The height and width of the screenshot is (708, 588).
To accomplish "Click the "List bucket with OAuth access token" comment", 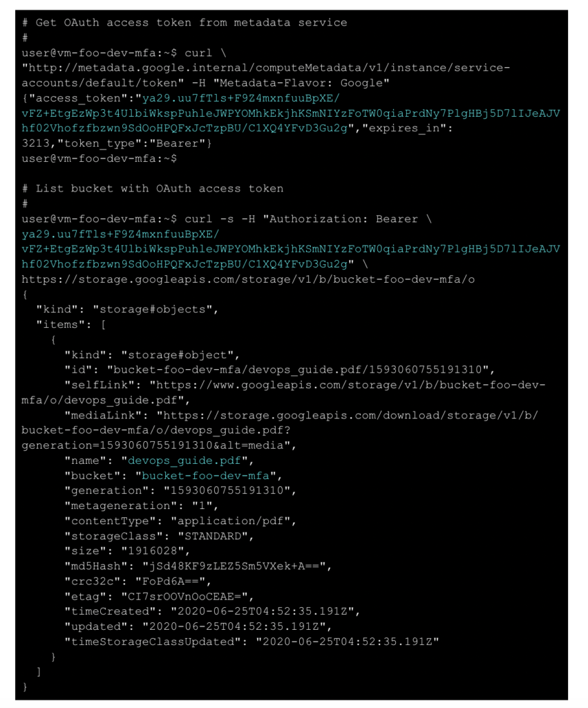I will point(153,189).
